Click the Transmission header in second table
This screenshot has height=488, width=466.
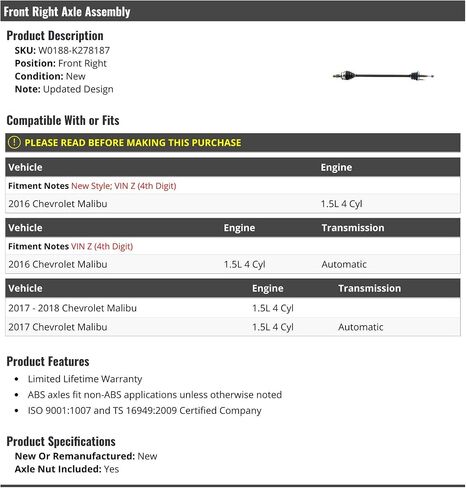pyautogui.click(x=353, y=228)
